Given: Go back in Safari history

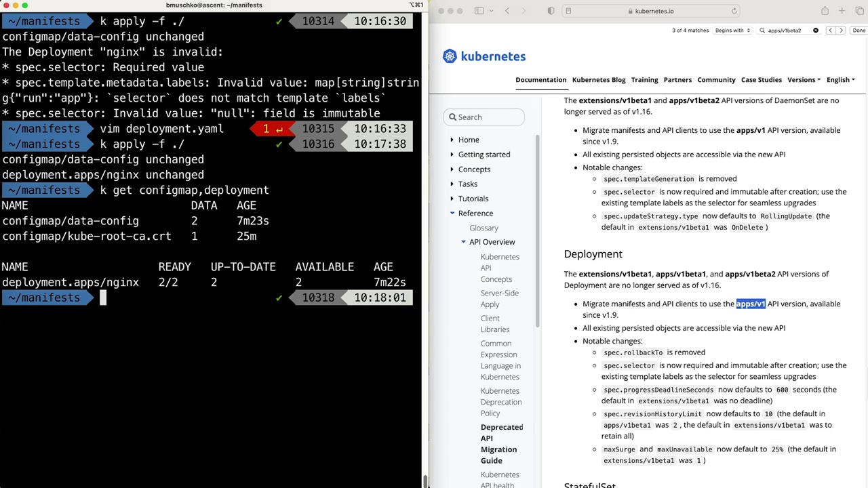Looking at the screenshot, I should (507, 11).
